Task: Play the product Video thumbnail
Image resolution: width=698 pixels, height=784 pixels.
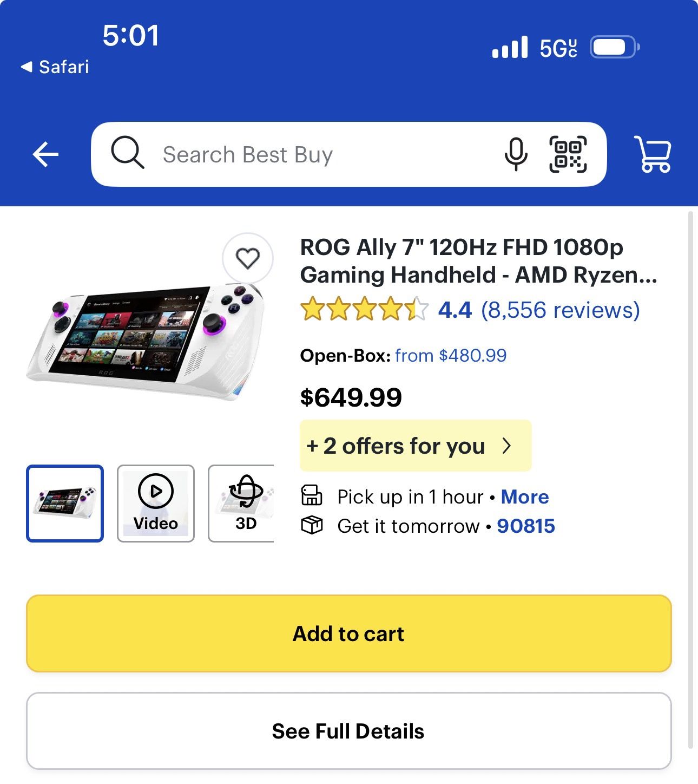Action: pos(156,503)
